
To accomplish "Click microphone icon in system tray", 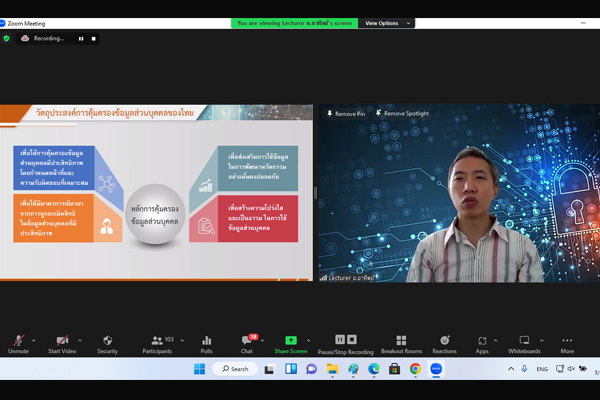I will pyautogui.click(x=524, y=369).
